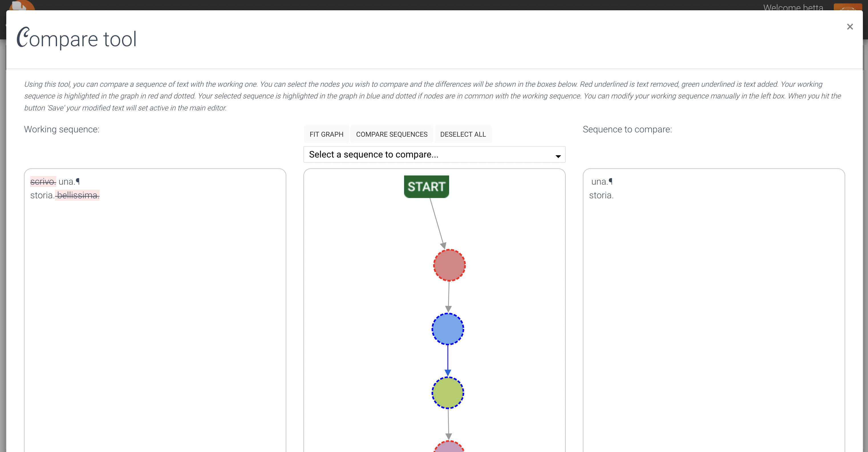Image resolution: width=868 pixels, height=452 pixels.
Task: Click the green START node
Action: (x=426, y=187)
